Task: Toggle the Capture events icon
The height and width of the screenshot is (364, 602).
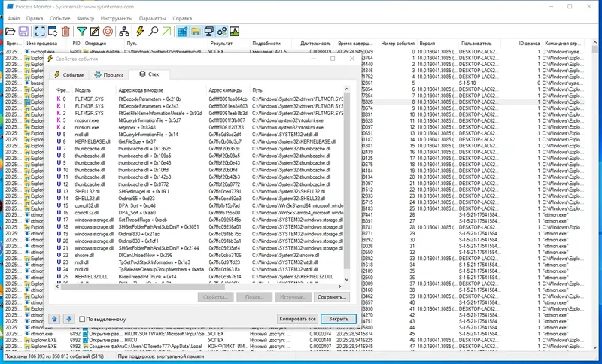Action: coord(39,32)
